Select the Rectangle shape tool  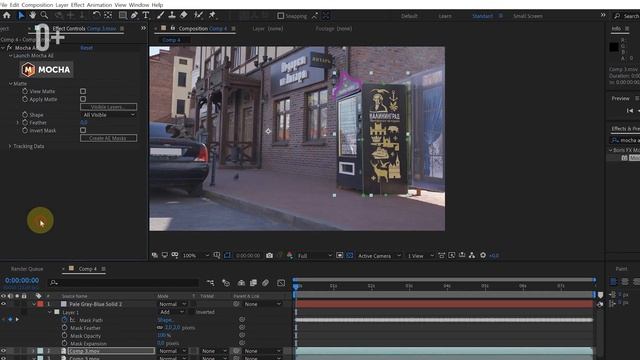pyautogui.click(x=122, y=15)
